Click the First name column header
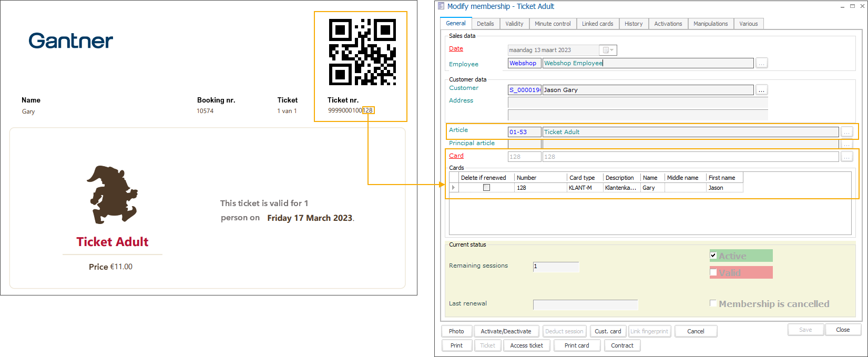Image resolution: width=868 pixels, height=357 pixels. (724, 178)
